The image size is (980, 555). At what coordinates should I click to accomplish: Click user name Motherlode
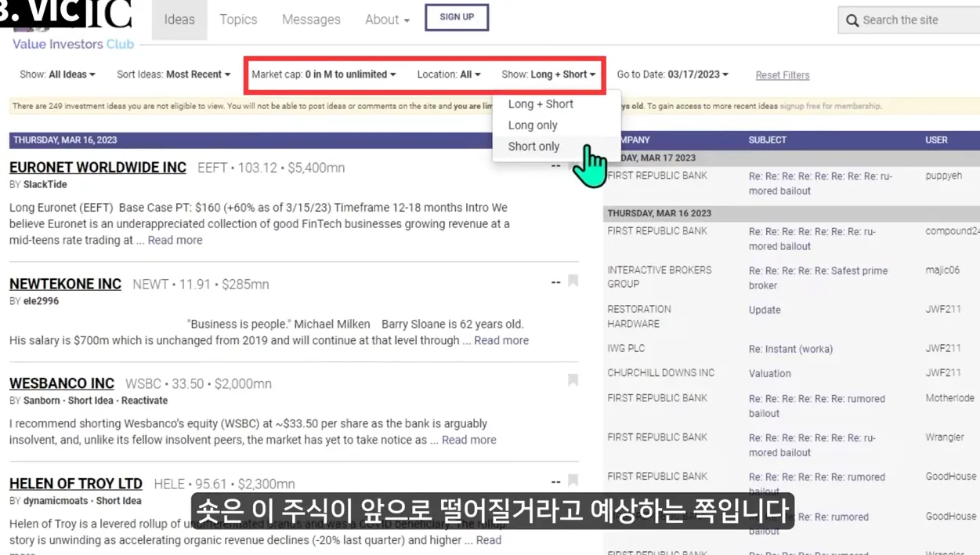(x=949, y=398)
